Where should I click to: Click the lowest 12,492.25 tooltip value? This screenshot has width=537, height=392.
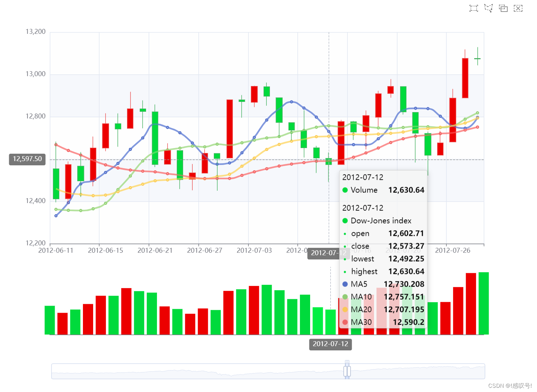click(x=406, y=259)
